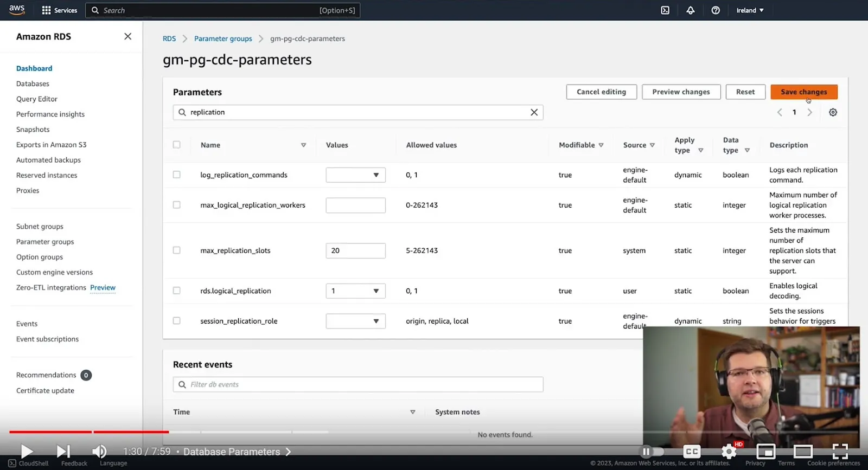
Task: Open CloudShell in the footer
Action: coord(28,463)
